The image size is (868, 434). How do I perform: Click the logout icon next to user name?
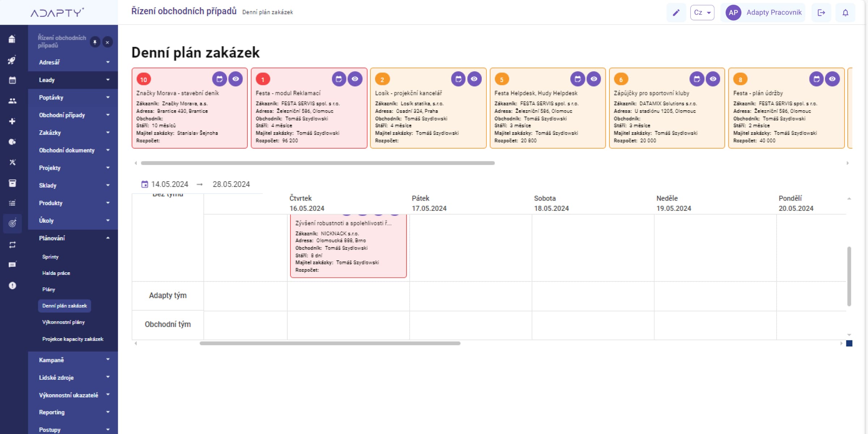[x=821, y=13]
